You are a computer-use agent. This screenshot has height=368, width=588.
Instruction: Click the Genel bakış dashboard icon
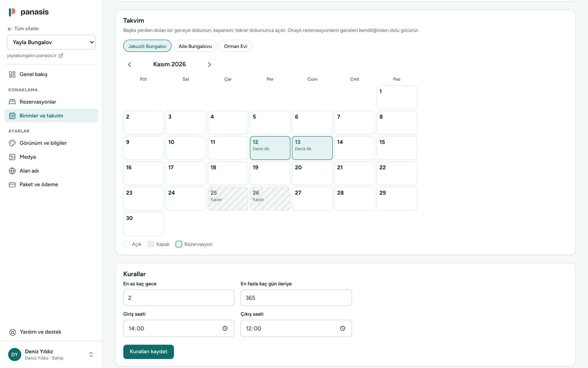coord(12,74)
